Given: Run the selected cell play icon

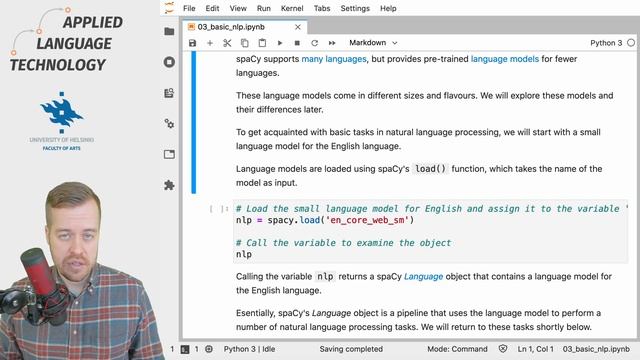Looking at the screenshot, I should pos(280,43).
